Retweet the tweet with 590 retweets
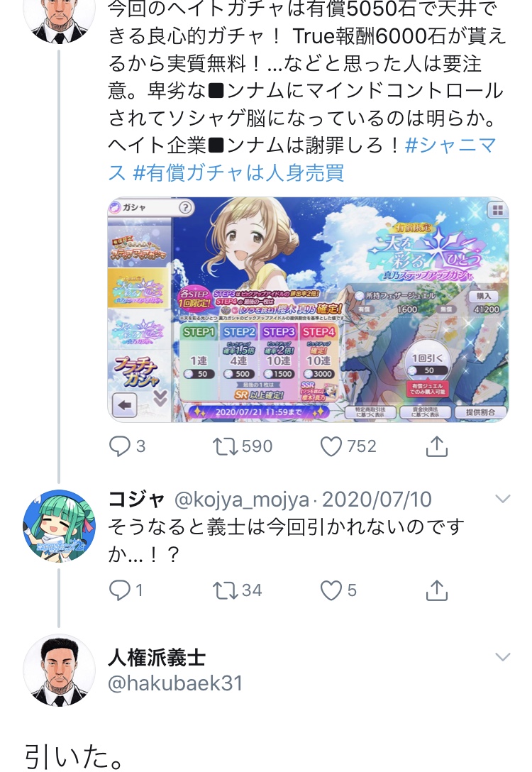The height and width of the screenshot is (772, 532). pyautogui.click(x=224, y=446)
